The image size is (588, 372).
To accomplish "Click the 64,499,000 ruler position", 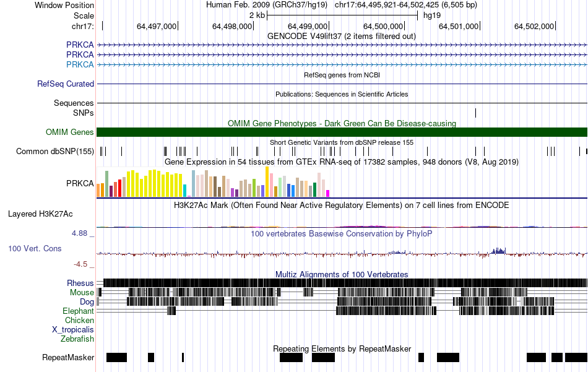I will tap(308, 26).
